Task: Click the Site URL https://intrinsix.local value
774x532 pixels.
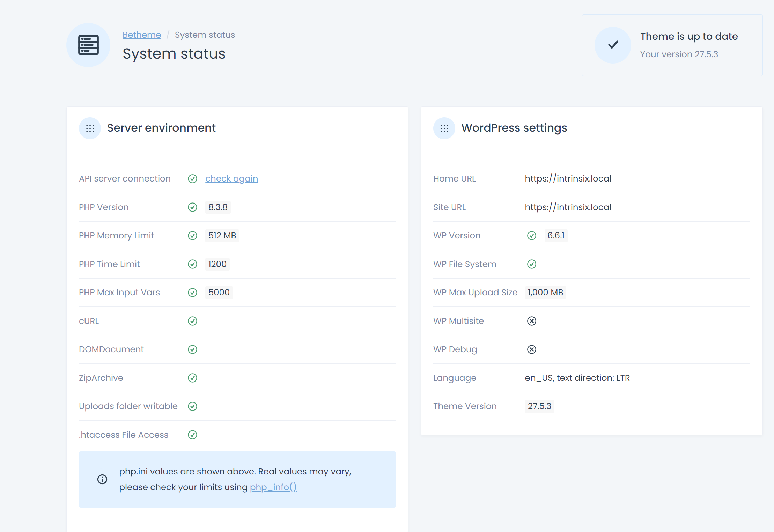Action: tap(568, 207)
